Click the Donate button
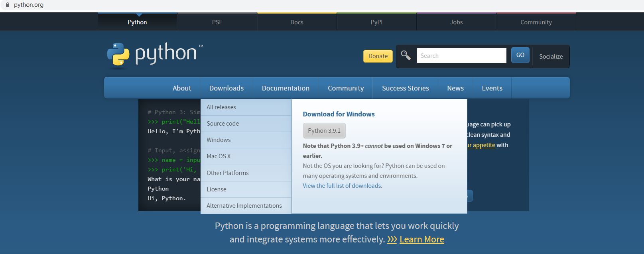This screenshot has height=254, width=644. tap(378, 56)
